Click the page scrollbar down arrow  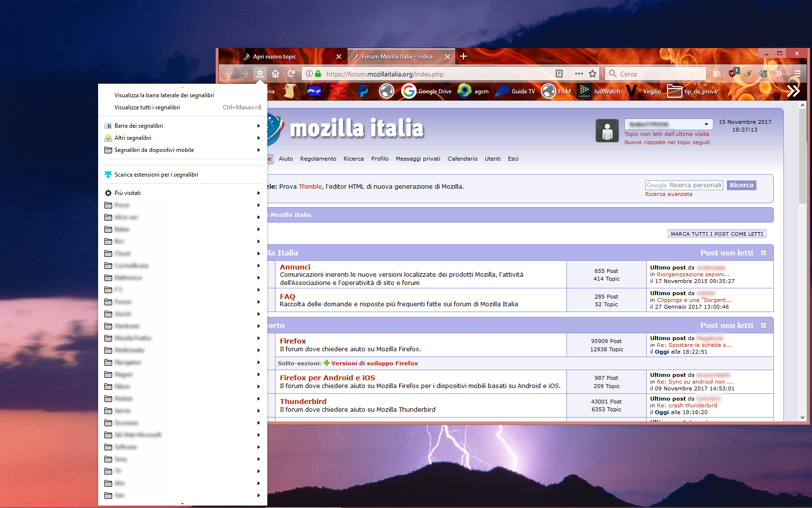coord(802,417)
